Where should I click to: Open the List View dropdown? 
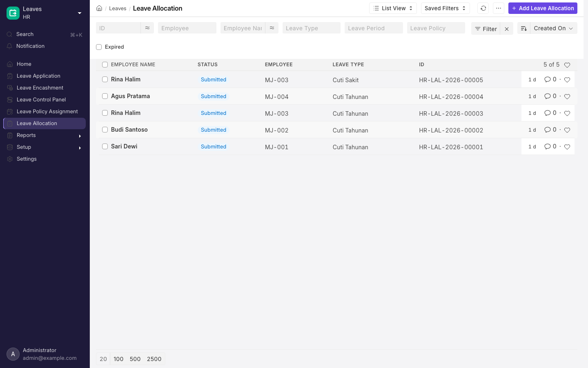[x=393, y=8]
